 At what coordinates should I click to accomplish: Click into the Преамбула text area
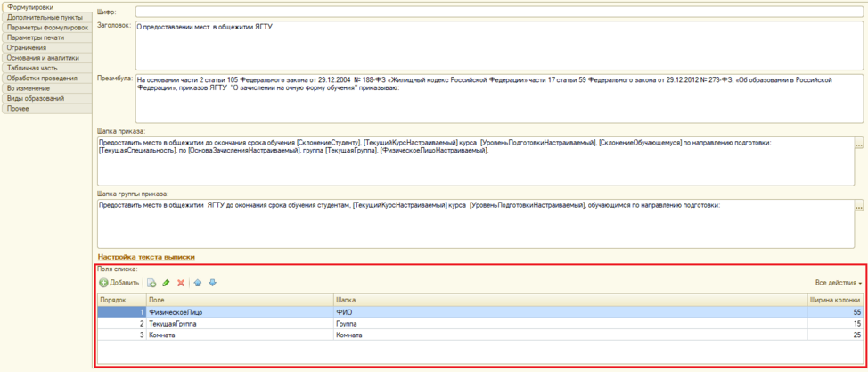[x=499, y=98]
